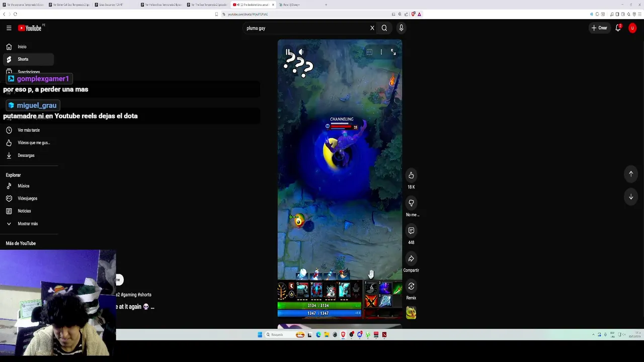Open the #shorts hashtag link

tap(144, 295)
